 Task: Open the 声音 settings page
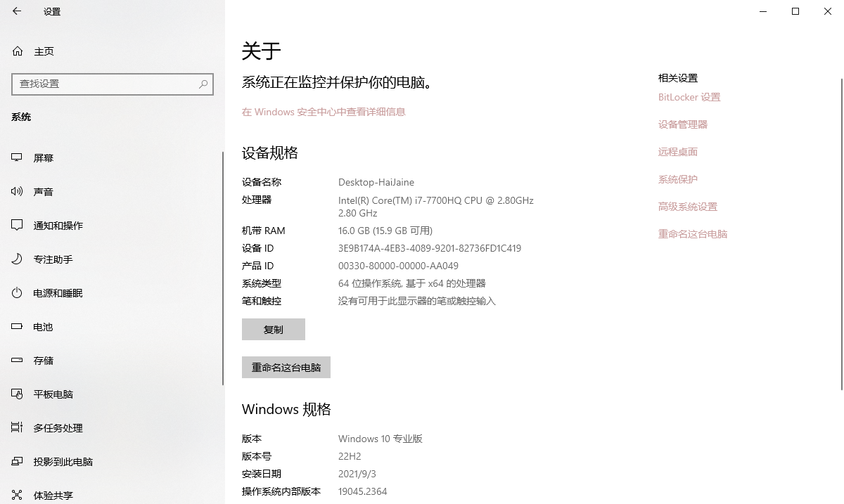point(113,192)
